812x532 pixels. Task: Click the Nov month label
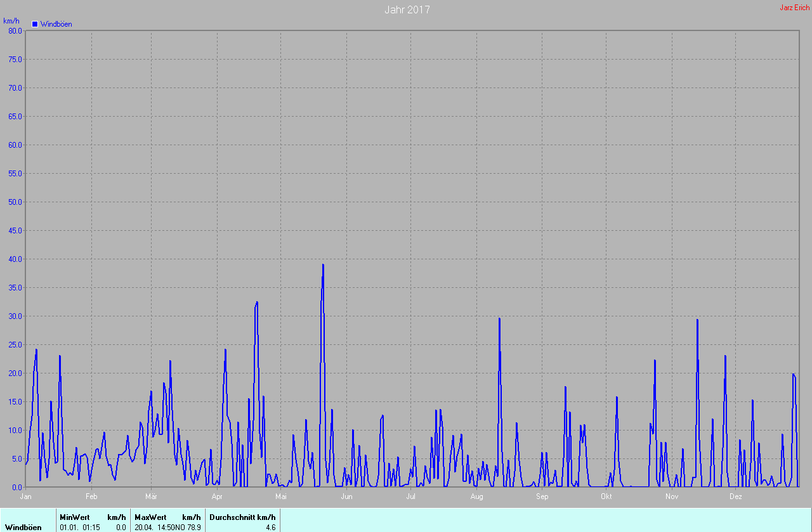coord(672,496)
